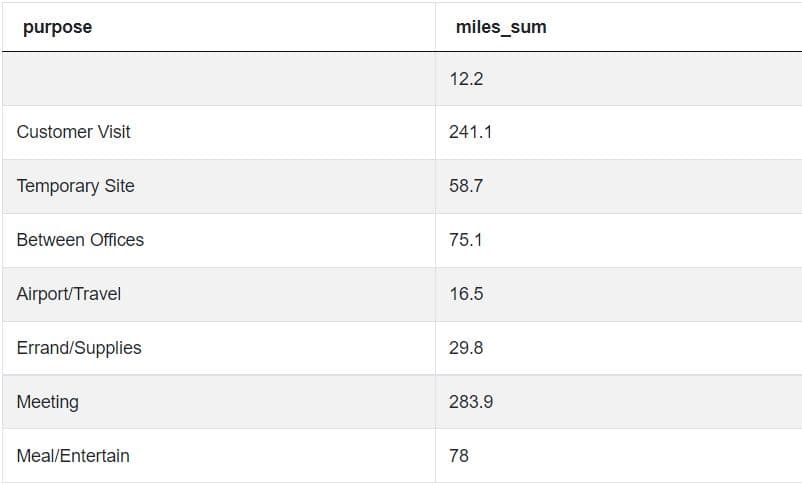Click the column divider between the two headers
The width and height of the screenshot is (802, 485).
435,27
